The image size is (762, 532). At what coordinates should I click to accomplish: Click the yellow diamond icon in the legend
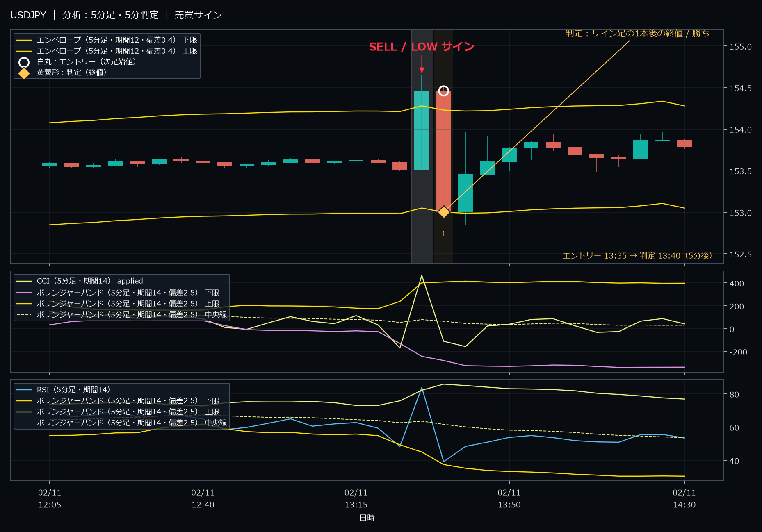click(x=24, y=73)
